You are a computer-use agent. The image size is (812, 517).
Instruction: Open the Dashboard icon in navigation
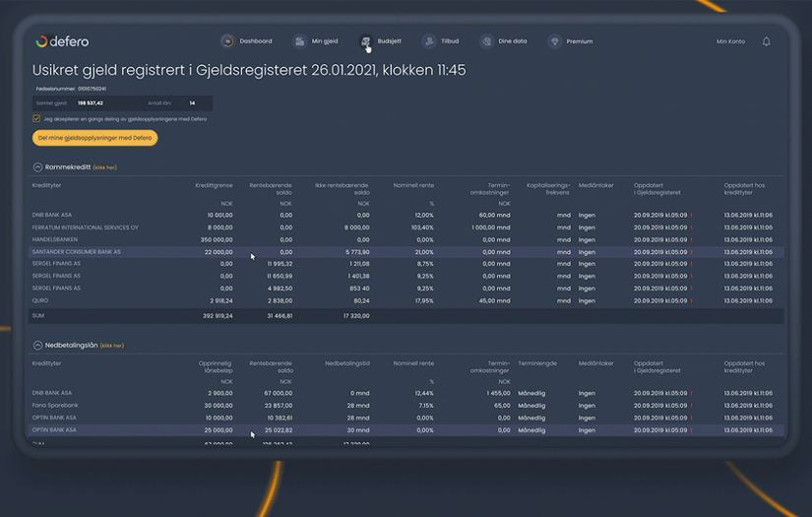pos(227,41)
